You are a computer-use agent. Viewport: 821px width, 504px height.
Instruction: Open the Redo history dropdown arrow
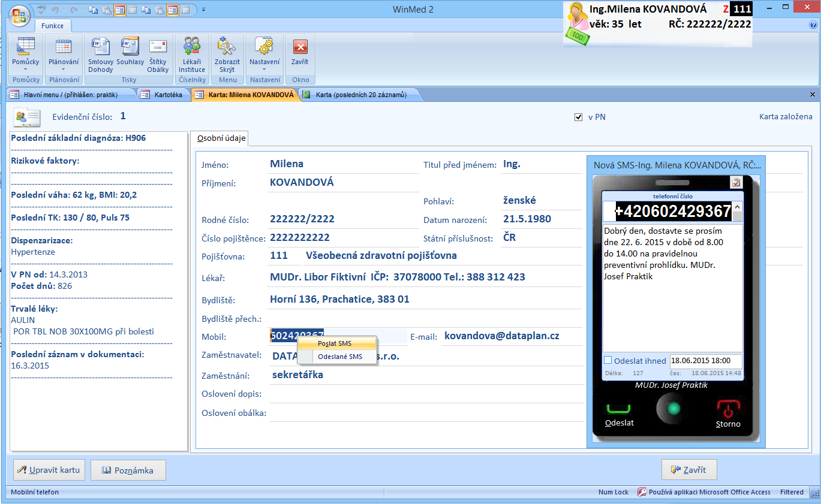click(82, 10)
